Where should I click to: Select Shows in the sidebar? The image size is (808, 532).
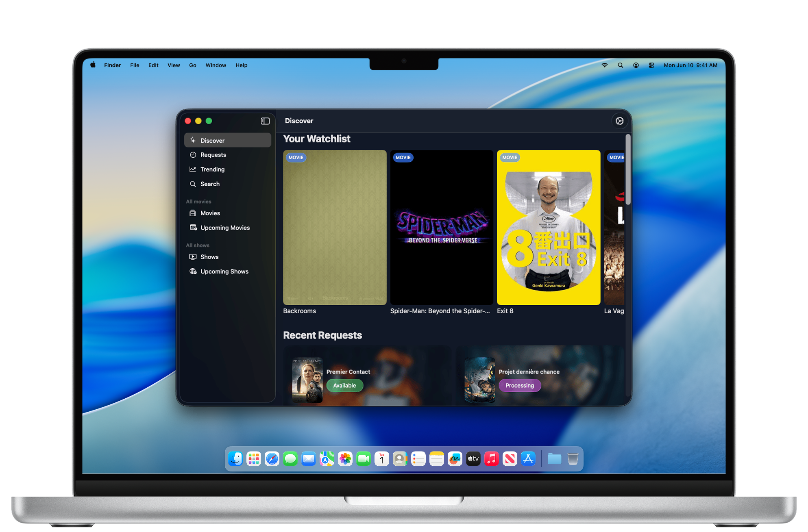pyautogui.click(x=209, y=257)
